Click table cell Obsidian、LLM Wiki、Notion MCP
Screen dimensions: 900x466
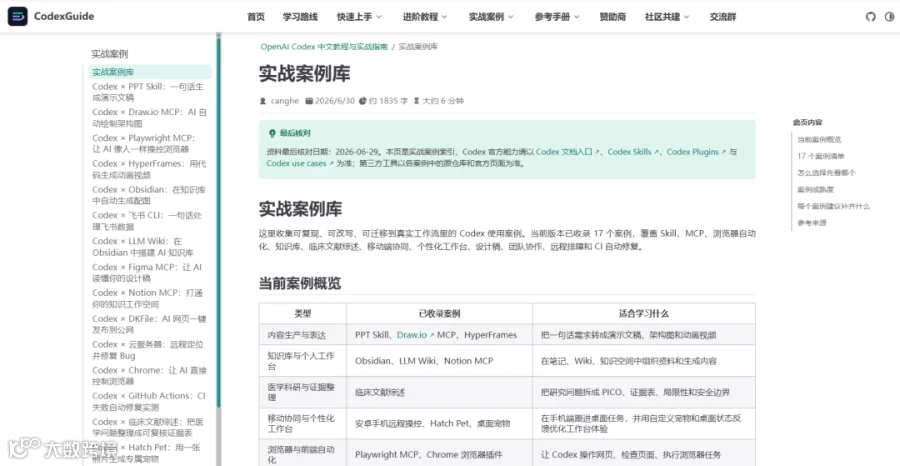439,361
